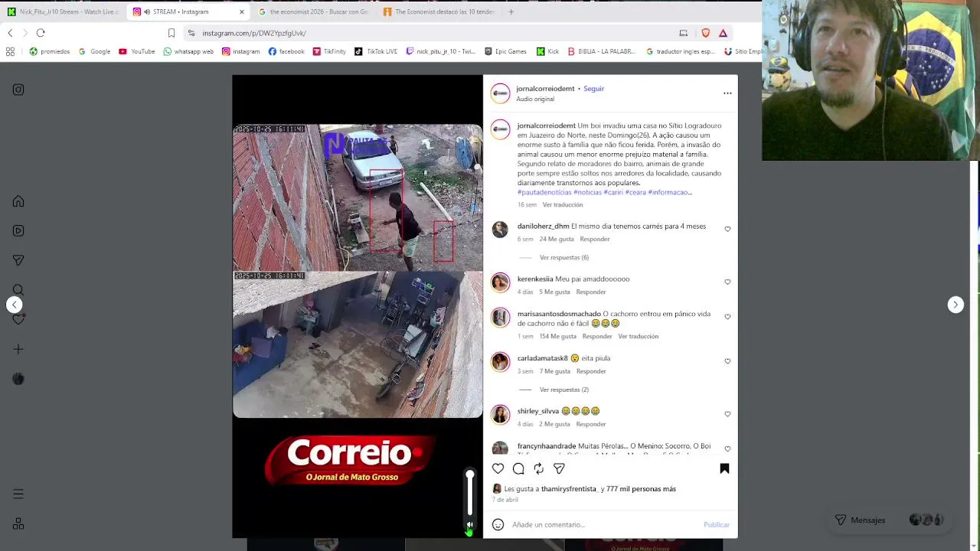The image size is (980, 551).
Task: Open the Kick bookmark
Action: click(x=547, y=51)
